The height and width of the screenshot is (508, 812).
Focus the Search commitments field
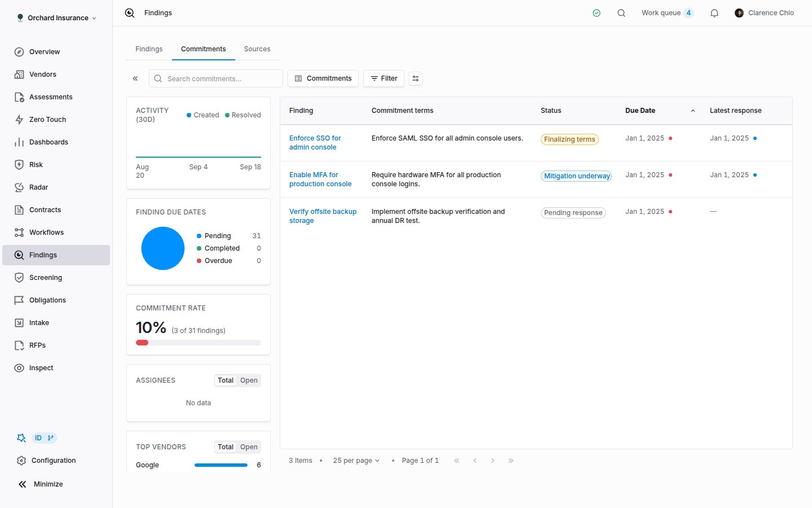pyautogui.click(x=216, y=78)
